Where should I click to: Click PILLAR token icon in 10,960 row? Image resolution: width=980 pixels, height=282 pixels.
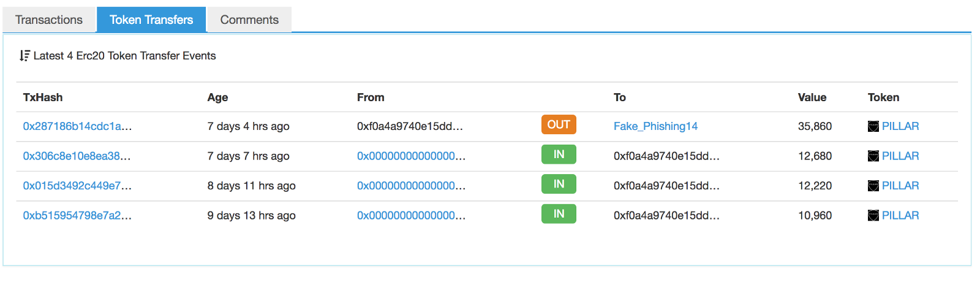click(x=873, y=216)
